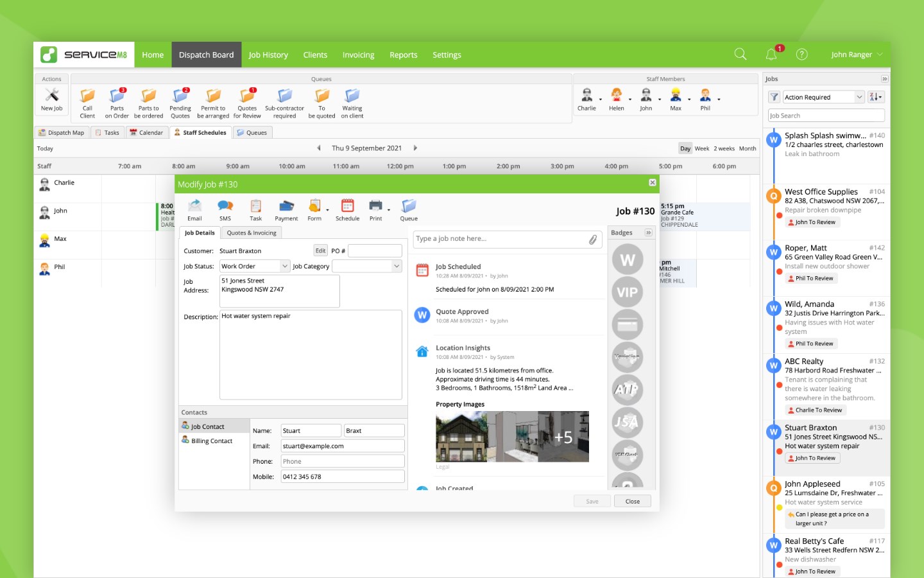The image size is (924, 578).
Task: Open the Call Client queue folder
Action: (x=87, y=96)
